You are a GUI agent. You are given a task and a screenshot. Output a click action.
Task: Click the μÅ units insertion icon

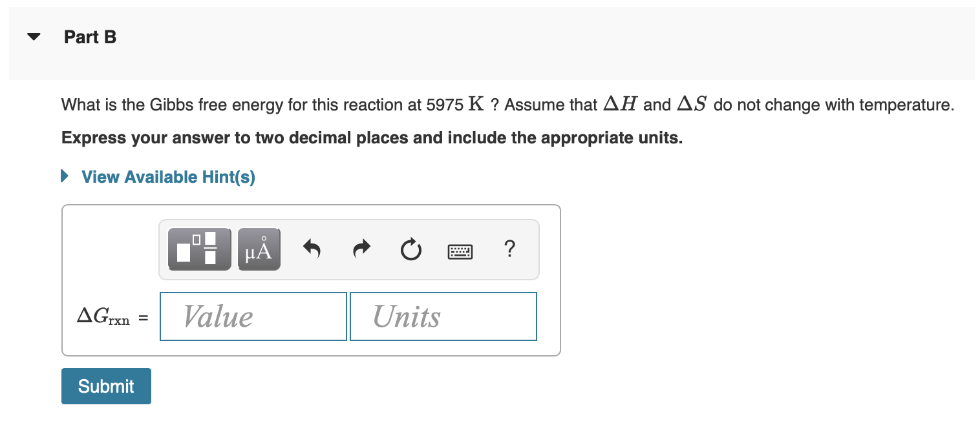(259, 249)
